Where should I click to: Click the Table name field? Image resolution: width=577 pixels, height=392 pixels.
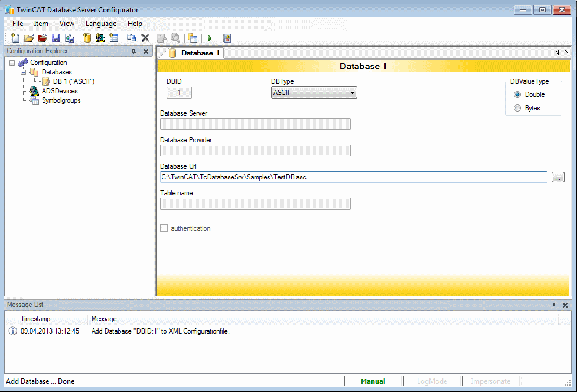255,204
